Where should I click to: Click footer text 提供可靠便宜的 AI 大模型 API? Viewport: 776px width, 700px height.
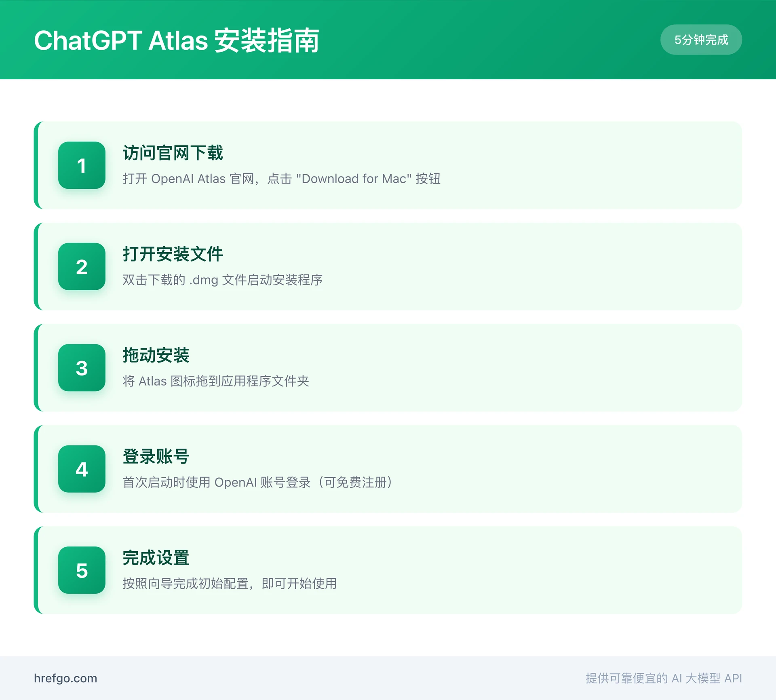pos(664,678)
